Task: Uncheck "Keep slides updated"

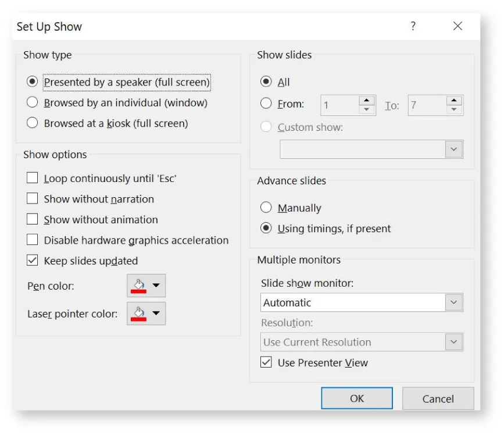Action: click(x=32, y=261)
